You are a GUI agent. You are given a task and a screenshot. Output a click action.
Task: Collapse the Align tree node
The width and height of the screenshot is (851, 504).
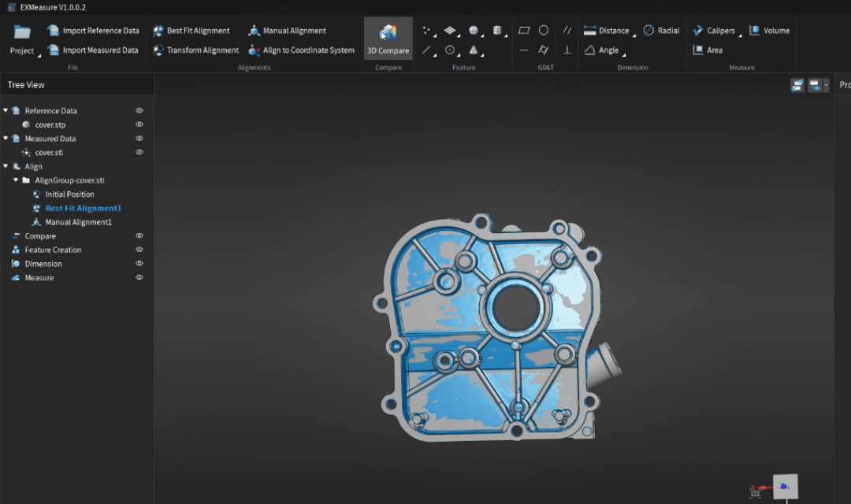(x=6, y=166)
